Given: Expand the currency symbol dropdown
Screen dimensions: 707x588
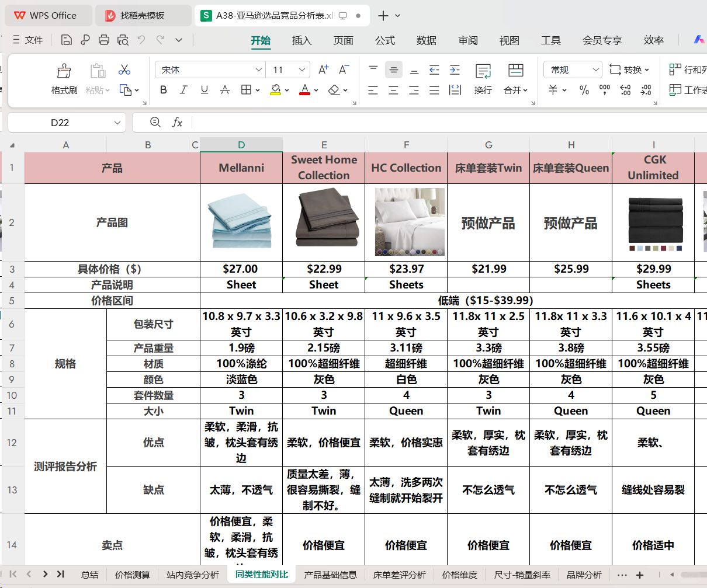Looking at the screenshot, I should [x=564, y=90].
